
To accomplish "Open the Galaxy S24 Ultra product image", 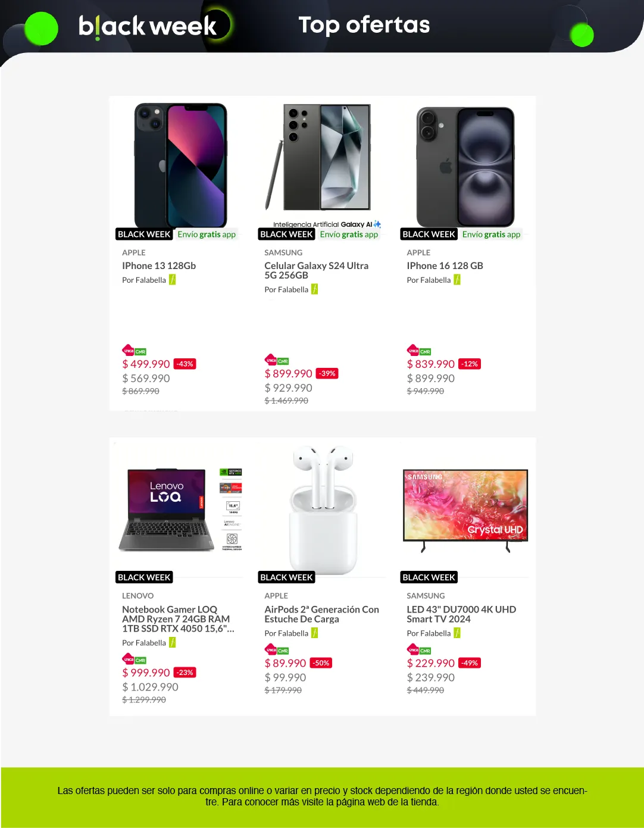I will coord(323,158).
